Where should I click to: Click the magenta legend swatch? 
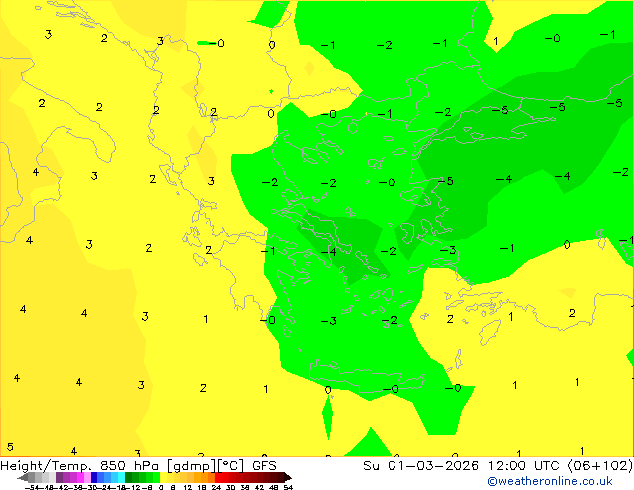[80, 477]
